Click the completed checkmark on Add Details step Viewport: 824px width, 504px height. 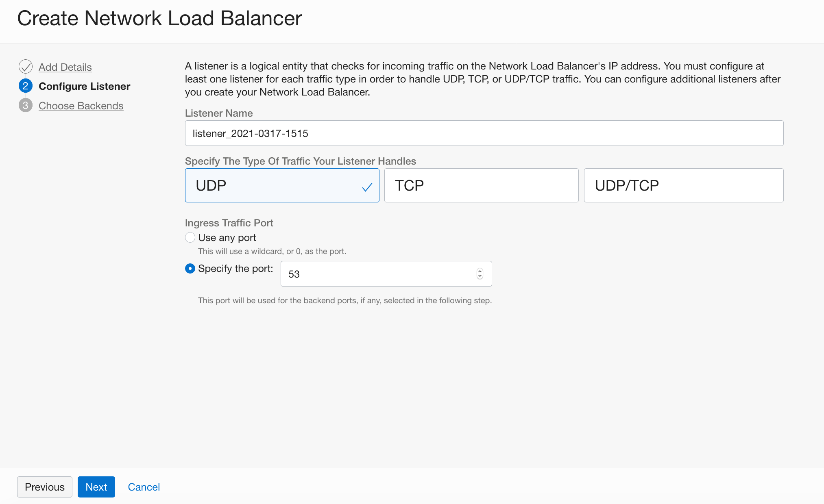tap(25, 66)
